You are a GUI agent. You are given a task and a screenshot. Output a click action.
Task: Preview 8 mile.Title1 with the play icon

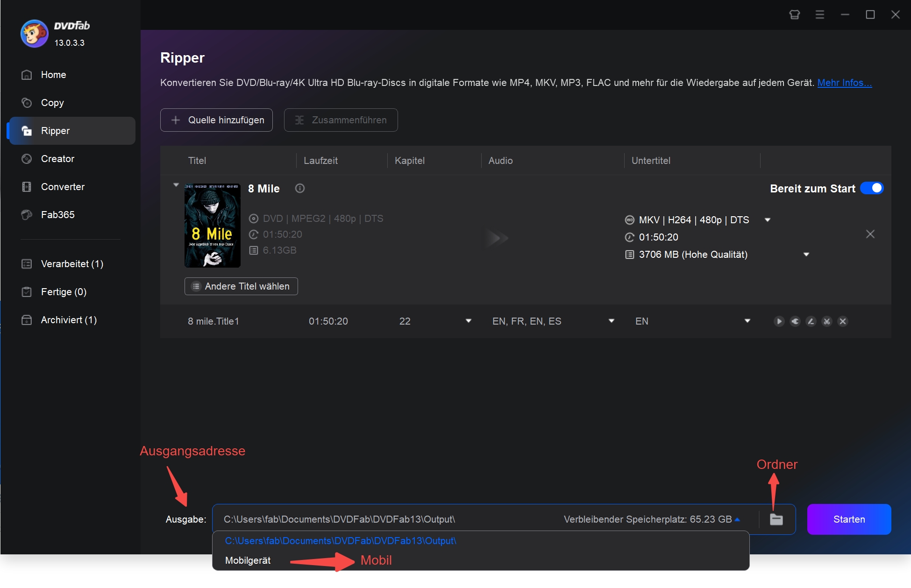click(779, 321)
